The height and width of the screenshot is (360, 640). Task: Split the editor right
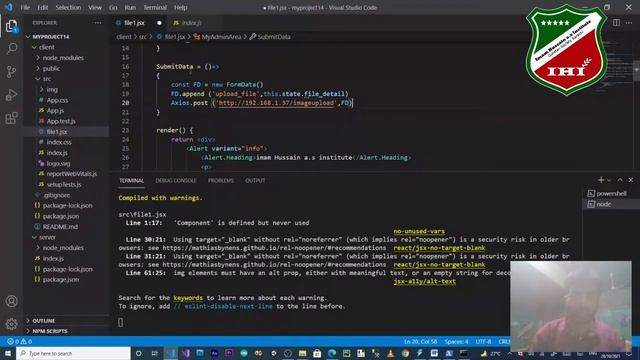(616, 23)
